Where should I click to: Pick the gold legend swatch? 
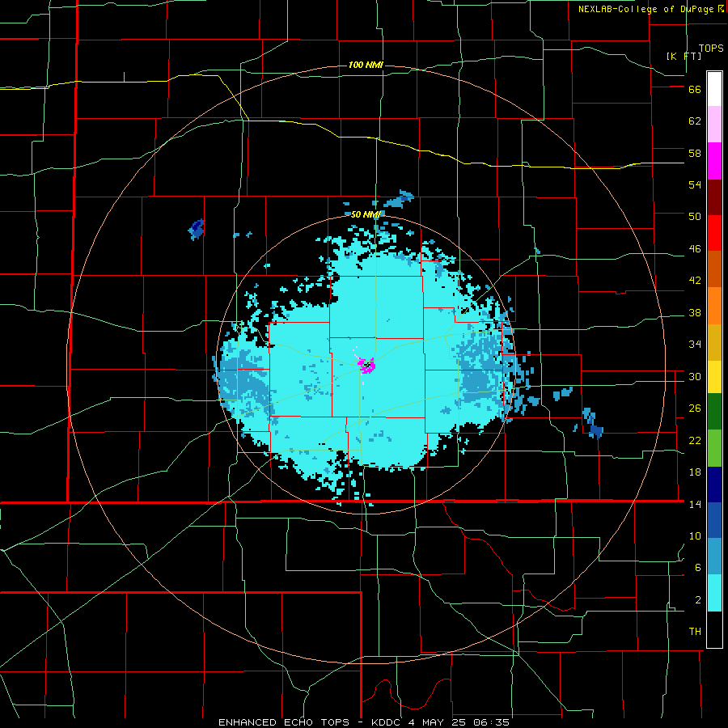pos(714,342)
